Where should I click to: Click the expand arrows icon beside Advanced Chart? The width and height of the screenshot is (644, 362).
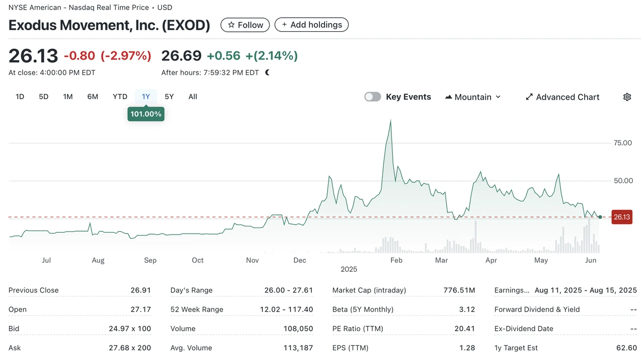[529, 97]
